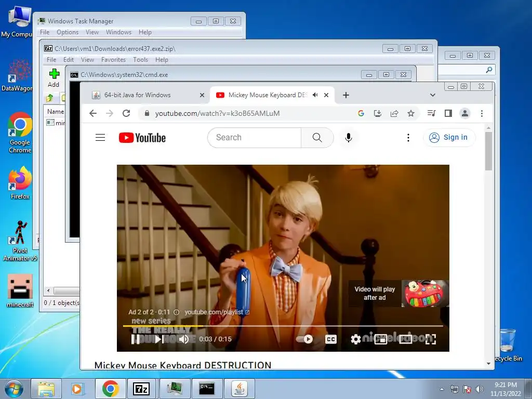Open the 7-Zip taskbar button

(x=141, y=389)
